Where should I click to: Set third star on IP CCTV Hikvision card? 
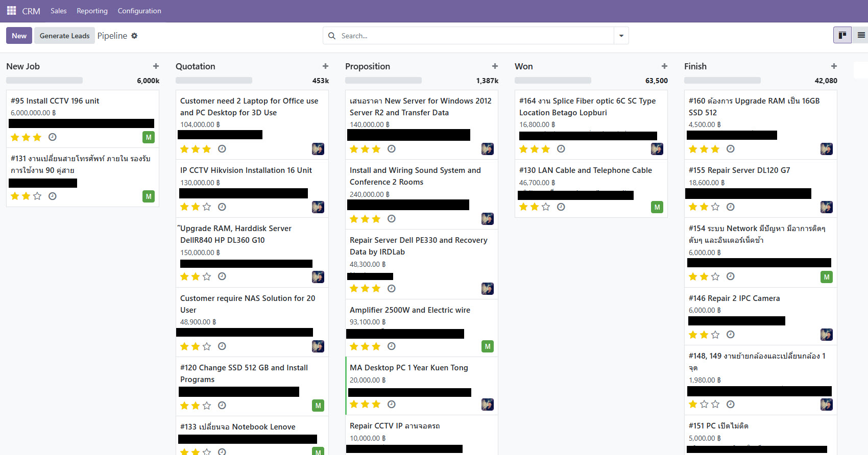(x=207, y=207)
